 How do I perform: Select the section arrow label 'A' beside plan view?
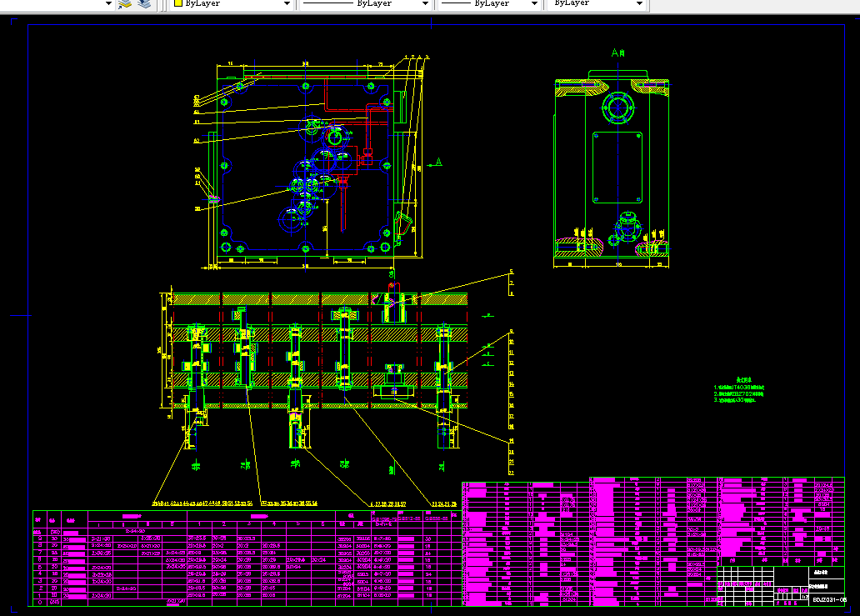439,162
